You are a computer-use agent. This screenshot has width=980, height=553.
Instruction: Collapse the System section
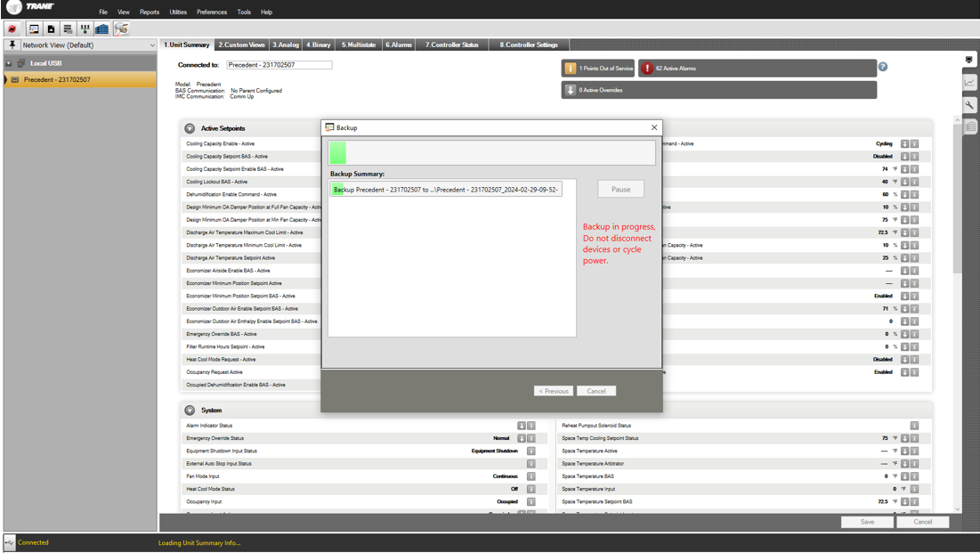pos(190,411)
